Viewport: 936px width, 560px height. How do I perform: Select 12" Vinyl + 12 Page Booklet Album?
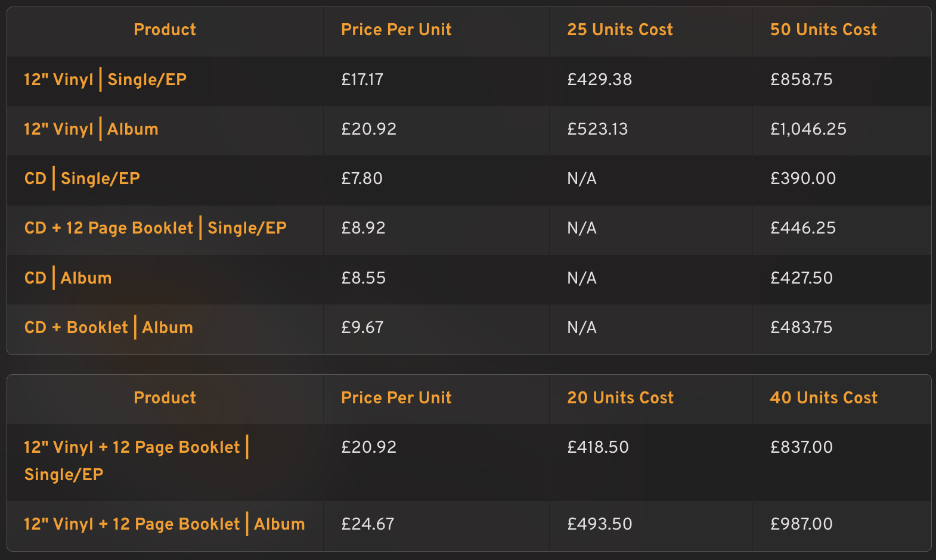point(165,524)
